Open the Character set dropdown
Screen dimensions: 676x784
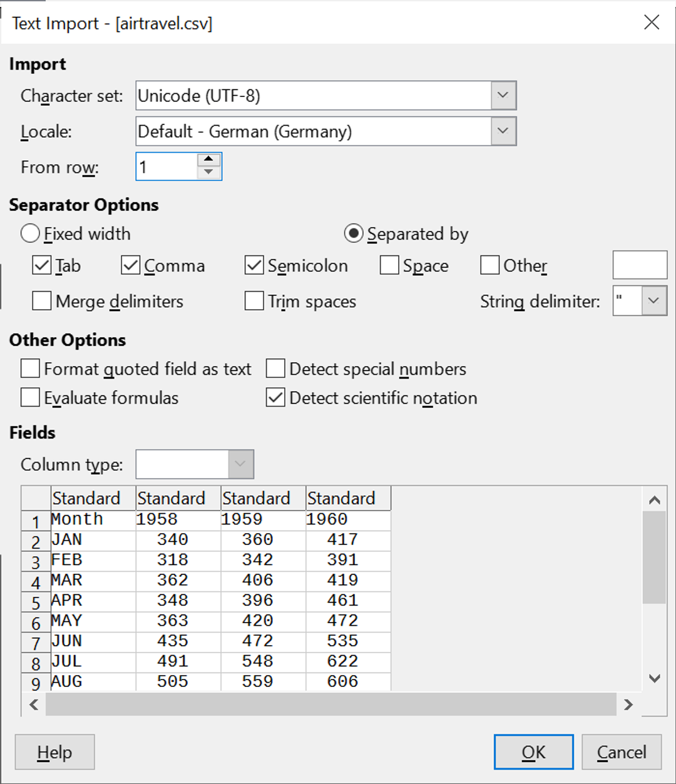[503, 96]
